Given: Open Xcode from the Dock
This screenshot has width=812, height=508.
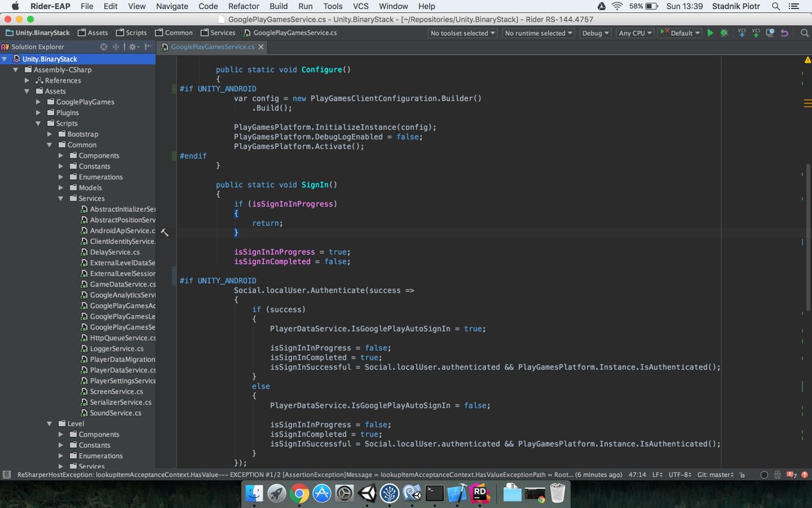Looking at the screenshot, I should pyautogui.click(x=458, y=493).
